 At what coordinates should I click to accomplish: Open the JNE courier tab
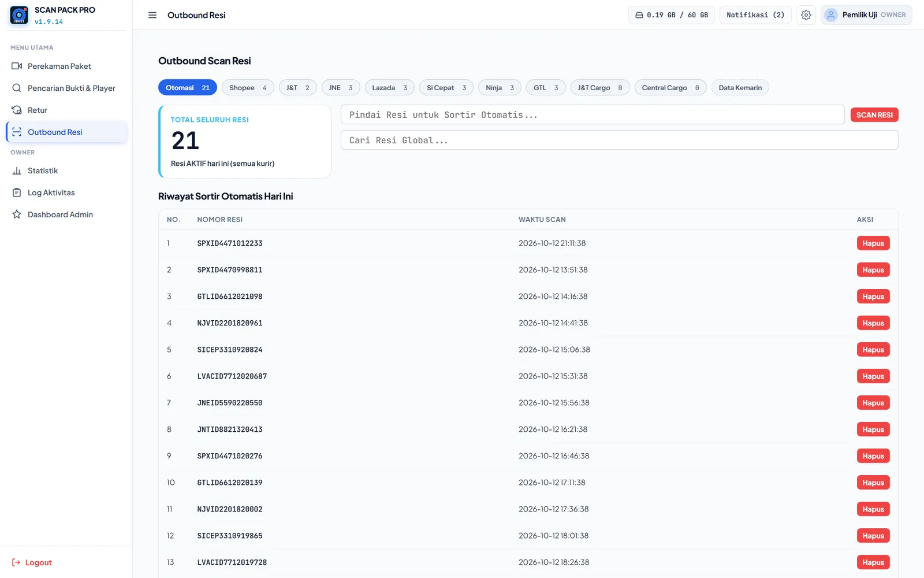[341, 88]
